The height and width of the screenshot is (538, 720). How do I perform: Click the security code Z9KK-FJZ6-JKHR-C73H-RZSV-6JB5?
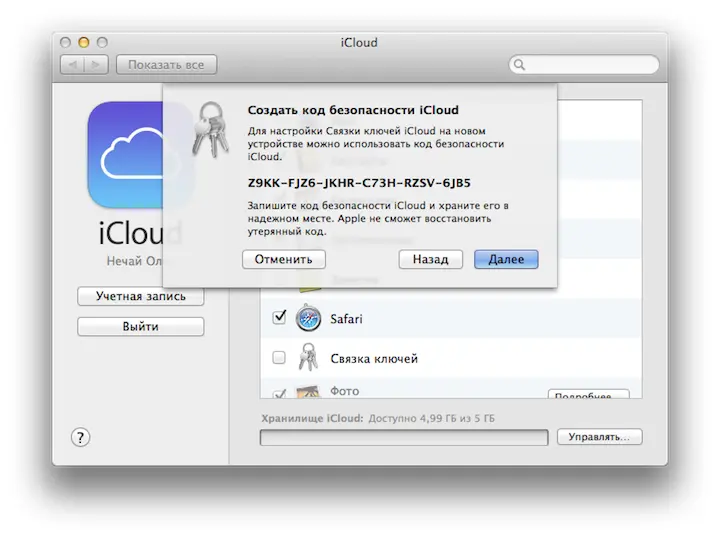[359, 183]
